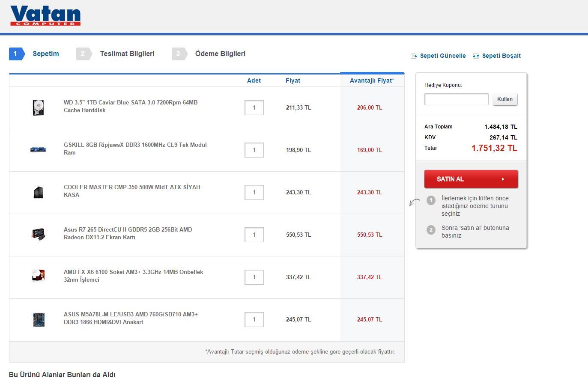Screen dimensions: 588x378
Task: Edit quantity for Asus R7 265 graphics card
Action: pos(254,235)
